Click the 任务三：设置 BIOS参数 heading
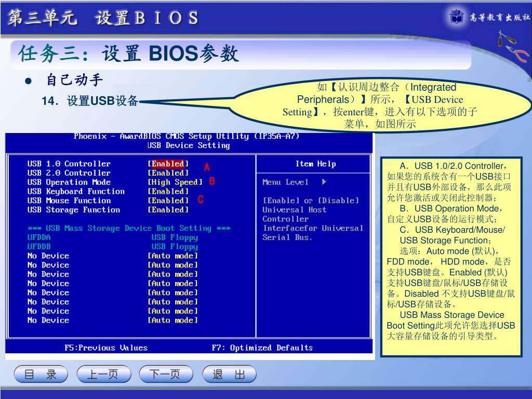The image size is (532, 399). tap(129, 54)
